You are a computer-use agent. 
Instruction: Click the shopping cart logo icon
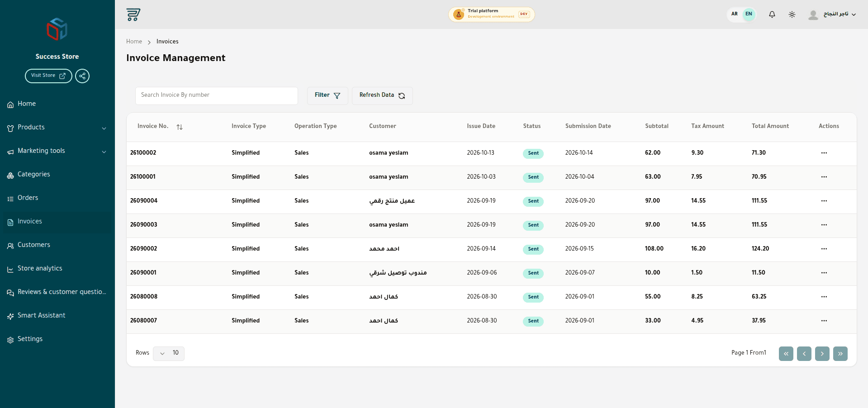click(x=133, y=14)
